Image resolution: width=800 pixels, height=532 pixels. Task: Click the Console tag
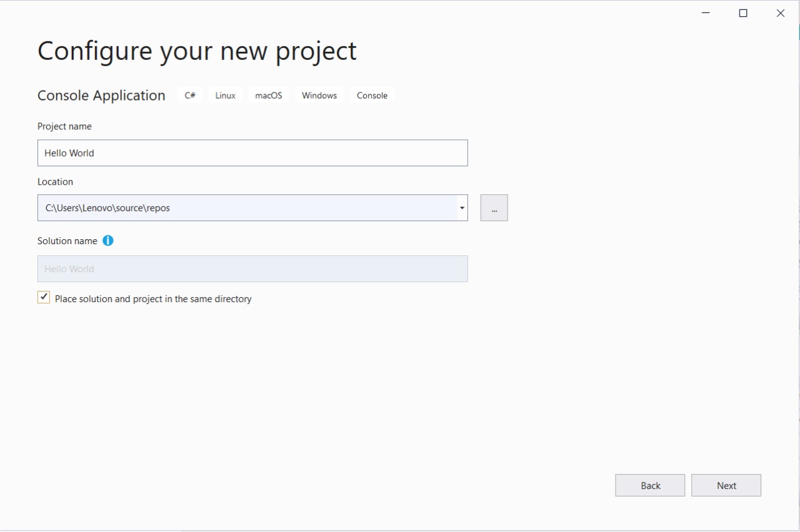tap(372, 96)
